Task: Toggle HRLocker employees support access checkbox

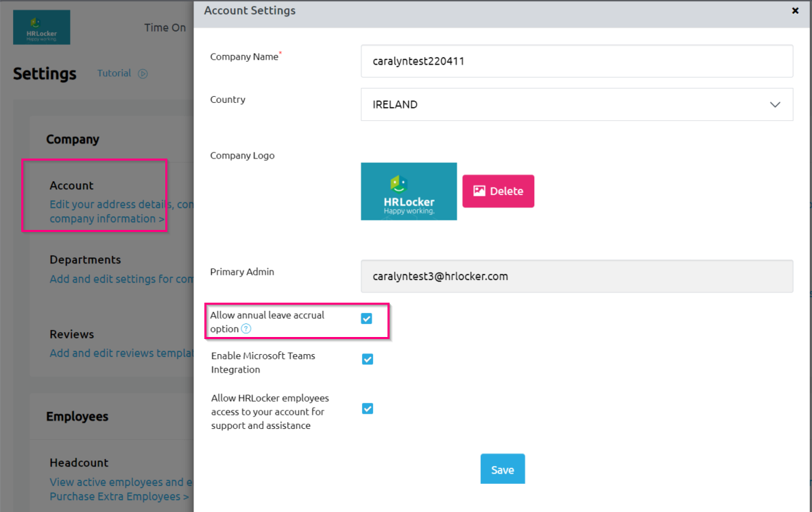Action: click(368, 409)
